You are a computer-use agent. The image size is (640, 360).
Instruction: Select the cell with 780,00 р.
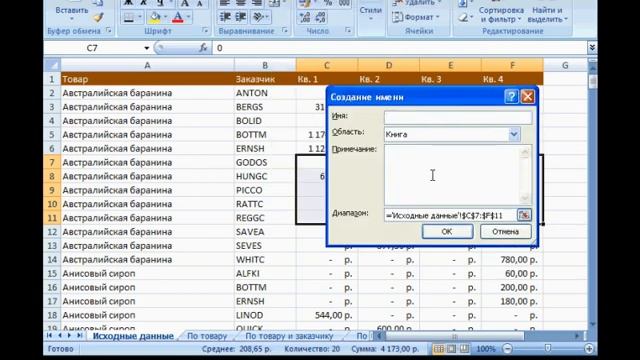coord(512,260)
